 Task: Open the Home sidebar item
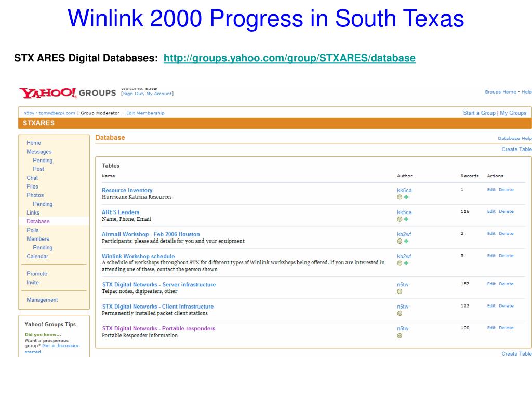click(34, 143)
